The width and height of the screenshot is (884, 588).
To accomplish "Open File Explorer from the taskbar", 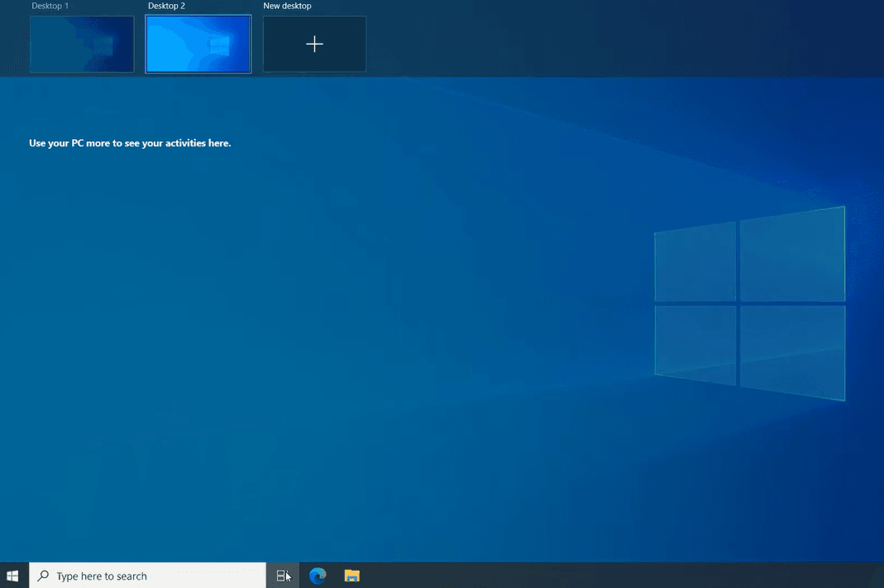I will 351,576.
